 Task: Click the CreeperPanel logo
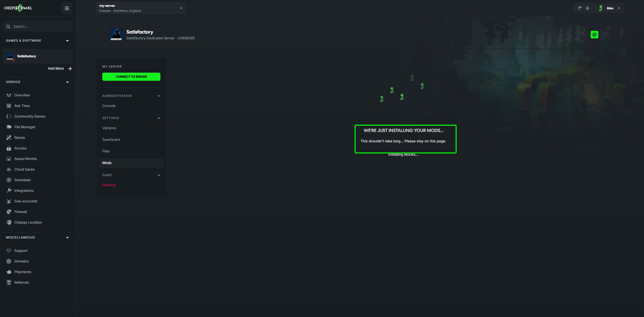[x=18, y=8]
